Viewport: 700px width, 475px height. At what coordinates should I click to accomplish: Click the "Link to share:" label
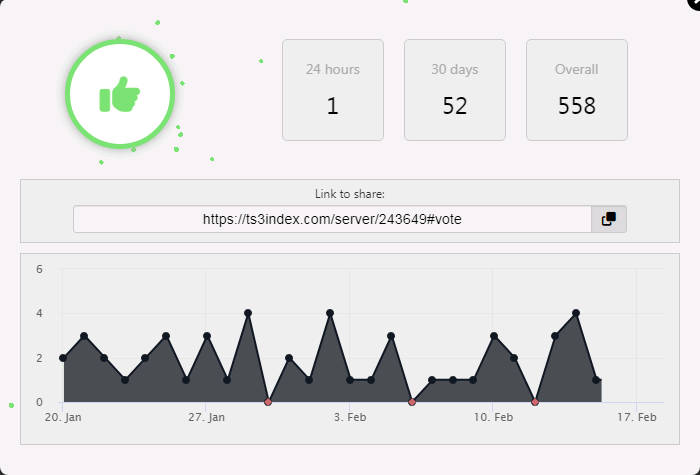350,194
